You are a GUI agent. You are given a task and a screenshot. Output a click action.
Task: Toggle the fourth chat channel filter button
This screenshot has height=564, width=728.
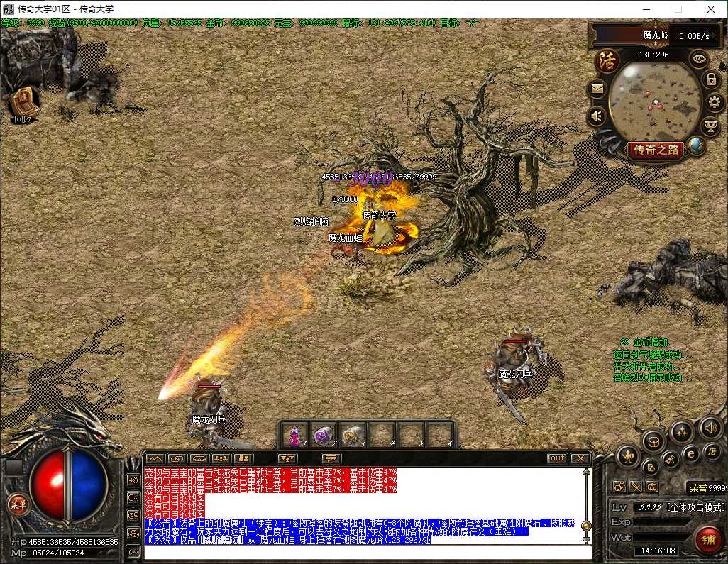pos(133,533)
